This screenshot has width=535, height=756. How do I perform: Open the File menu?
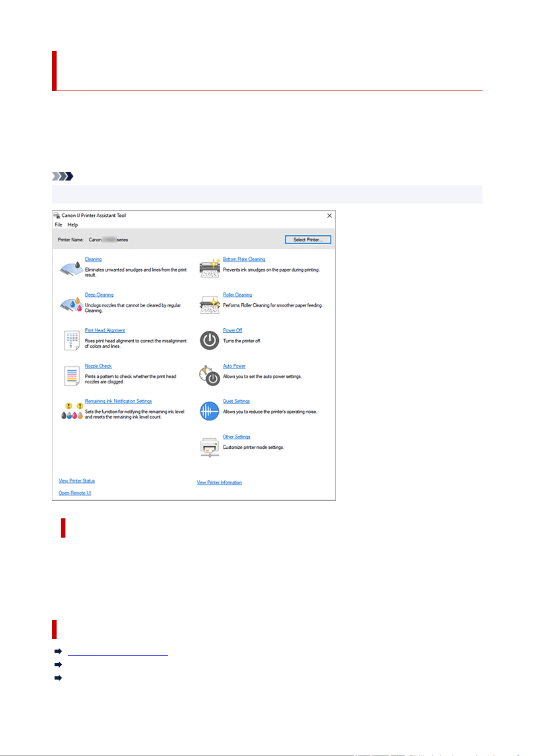59,225
